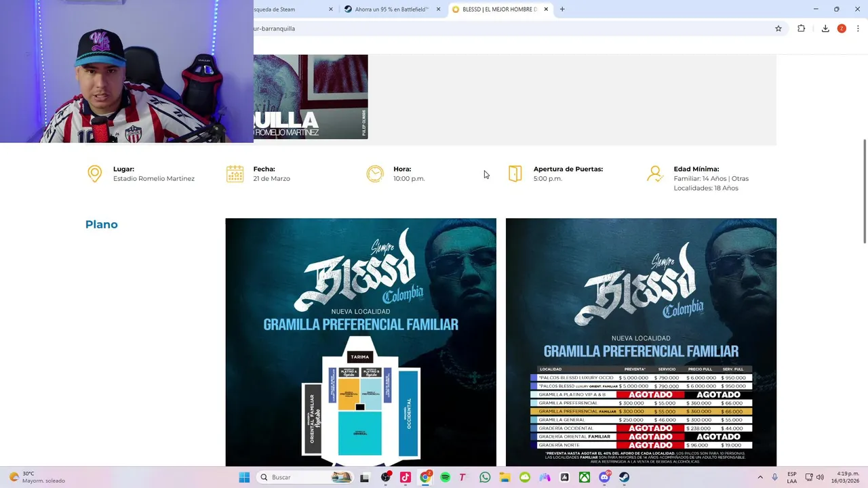Image resolution: width=868 pixels, height=488 pixels.
Task: Select the BLESSD El Mejor Hombre tab
Action: coord(500,9)
